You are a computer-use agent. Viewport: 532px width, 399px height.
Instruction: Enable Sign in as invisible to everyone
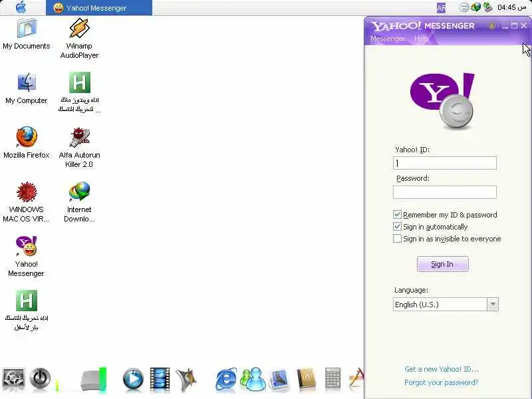(397, 239)
